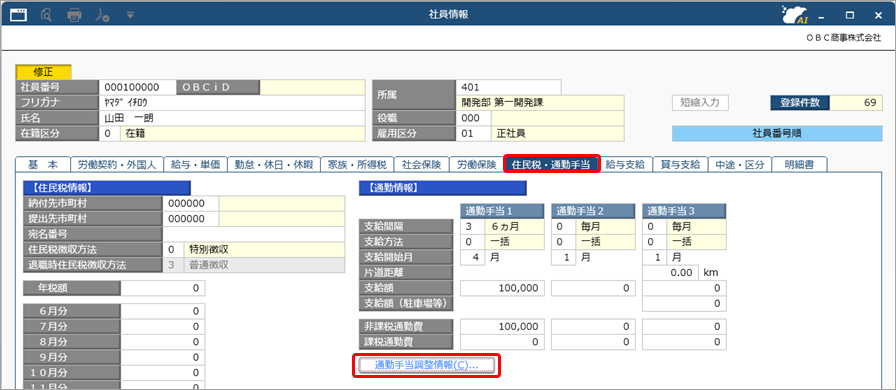The image size is (896, 390).
Task: Click the 通勤手当調整情報(C)... button
Action: (427, 365)
